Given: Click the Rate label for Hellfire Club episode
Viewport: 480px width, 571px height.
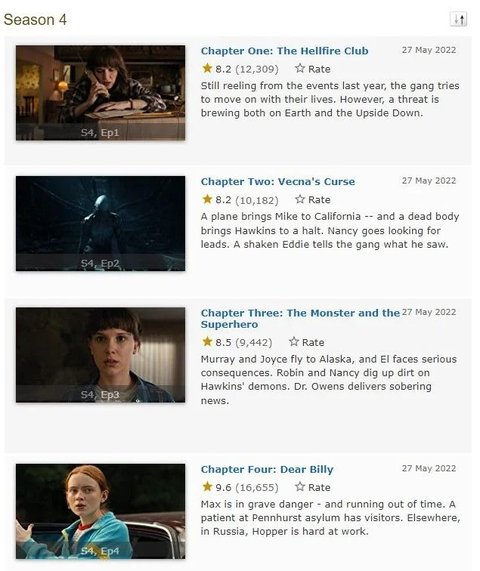Looking at the screenshot, I should coord(319,69).
